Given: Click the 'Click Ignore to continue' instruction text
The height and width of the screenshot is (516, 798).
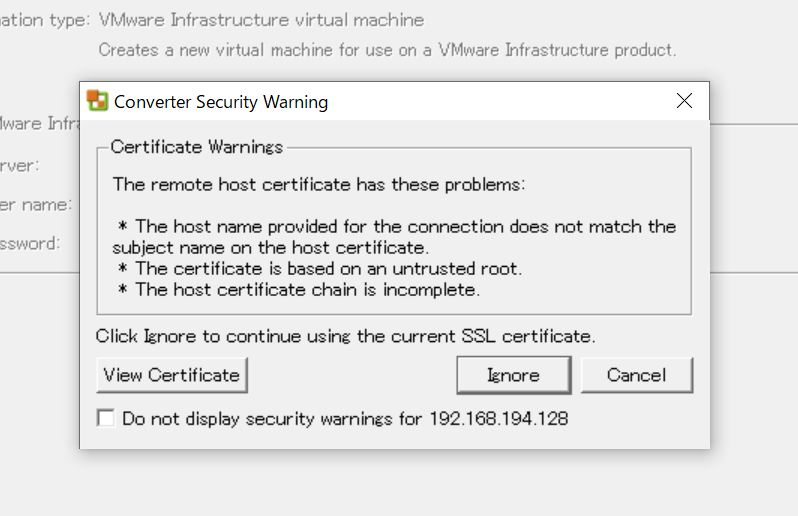Looking at the screenshot, I should pyautogui.click(x=345, y=336).
